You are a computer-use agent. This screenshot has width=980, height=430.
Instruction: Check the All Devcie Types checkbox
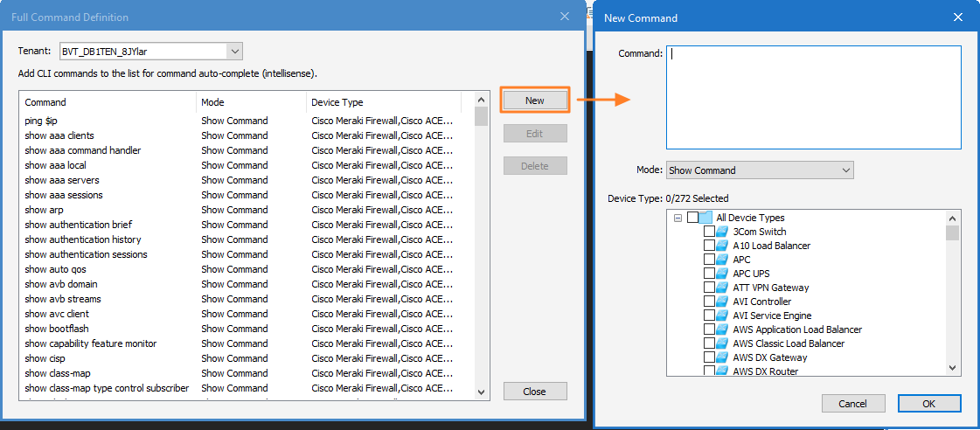click(x=692, y=218)
